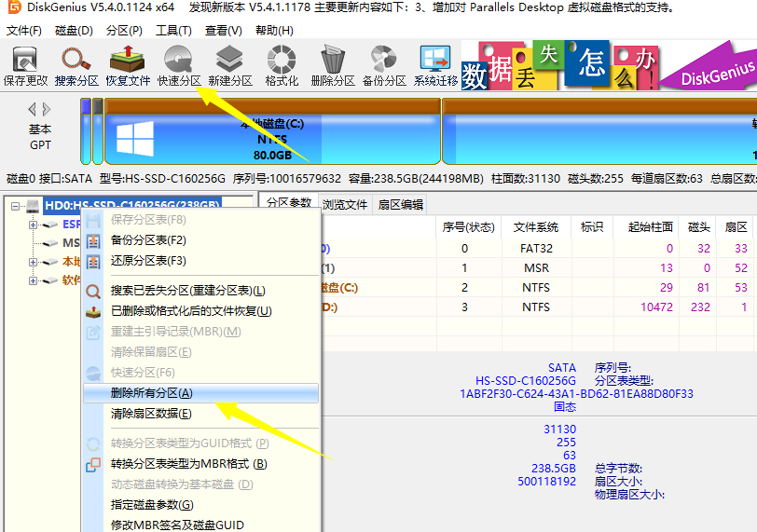757x532 pixels.
Task: Click the sector count value 500118192
Action: [546, 482]
